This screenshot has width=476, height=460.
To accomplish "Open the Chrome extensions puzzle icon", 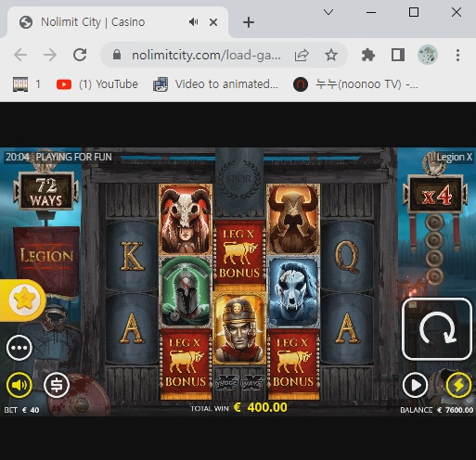I will click(x=368, y=55).
